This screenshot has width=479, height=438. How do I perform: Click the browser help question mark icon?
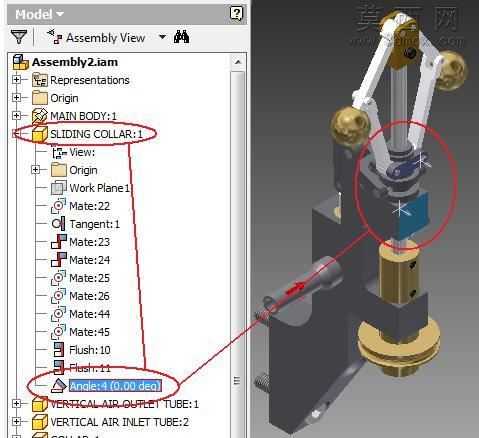[236, 14]
